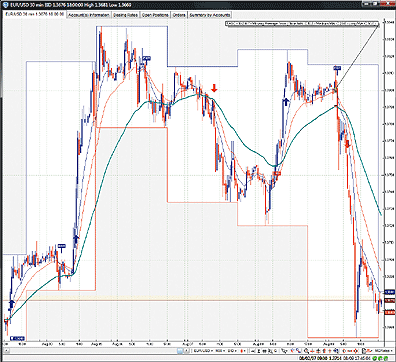Viewport: 396px width, 362px height.
Task: Open the MCRates dropdown in bottom toolbar
Action: pyautogui.click(x=383, y=351)
